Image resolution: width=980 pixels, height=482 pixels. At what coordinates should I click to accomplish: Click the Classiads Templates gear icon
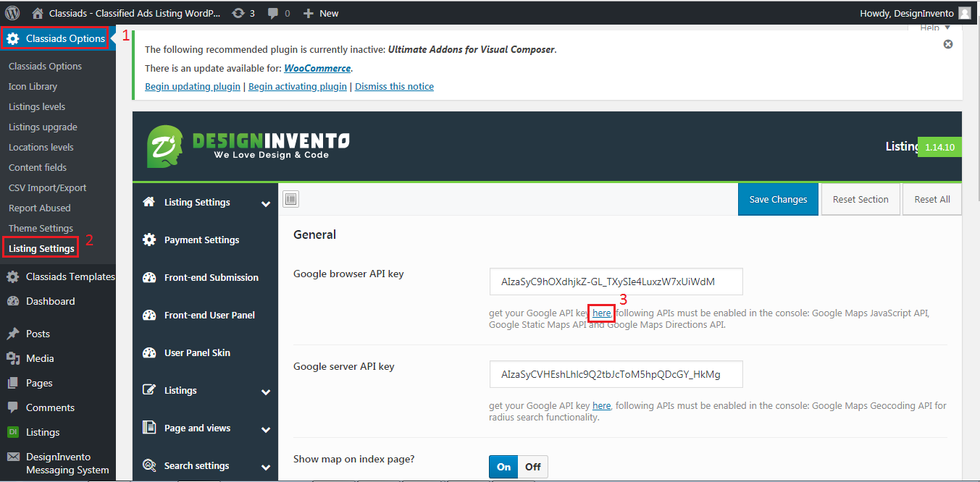[13, 276]
